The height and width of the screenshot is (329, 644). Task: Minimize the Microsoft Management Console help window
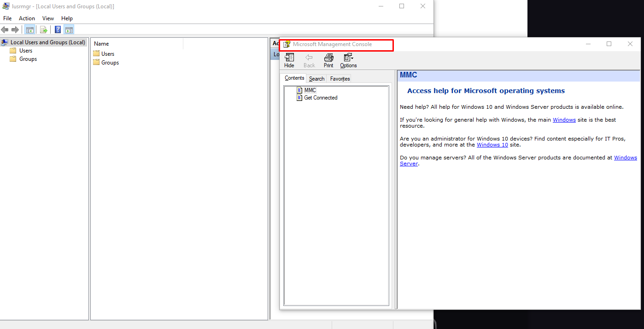[588, 44]
